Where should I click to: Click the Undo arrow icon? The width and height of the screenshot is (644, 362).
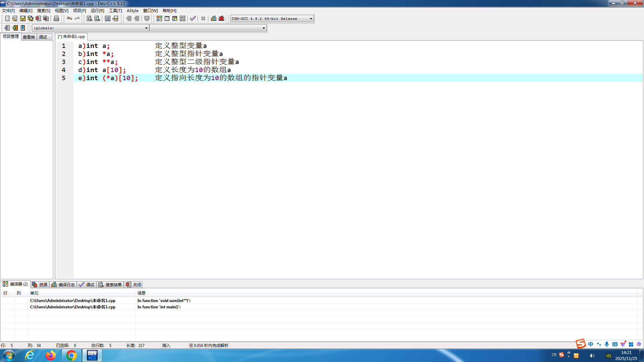[69, 18]
